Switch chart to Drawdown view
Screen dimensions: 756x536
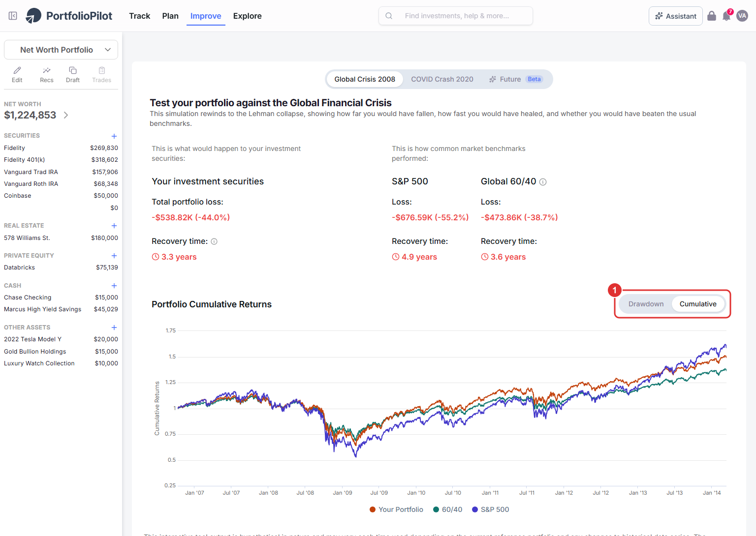pyautogui.click(x=646, y=304)
